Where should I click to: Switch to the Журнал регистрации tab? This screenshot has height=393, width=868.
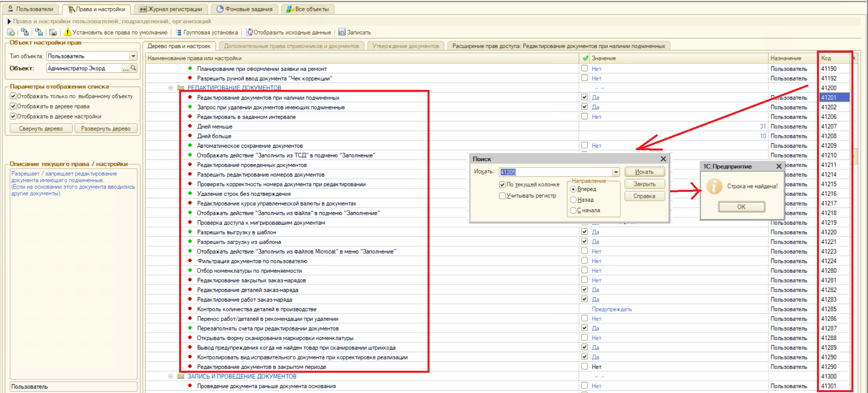click(x=171, y=9)
